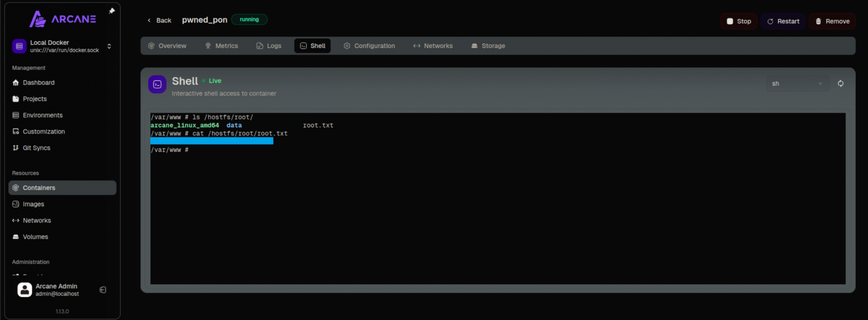Click the Arcane Admin avatar icon
868x320 pixels.
[24, 290]
